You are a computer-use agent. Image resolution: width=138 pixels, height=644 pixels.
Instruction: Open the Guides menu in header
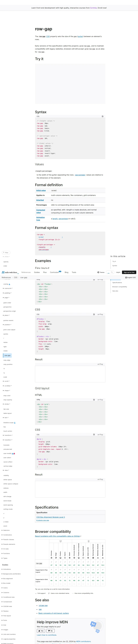pyautogui.click(x=37, y=272)
